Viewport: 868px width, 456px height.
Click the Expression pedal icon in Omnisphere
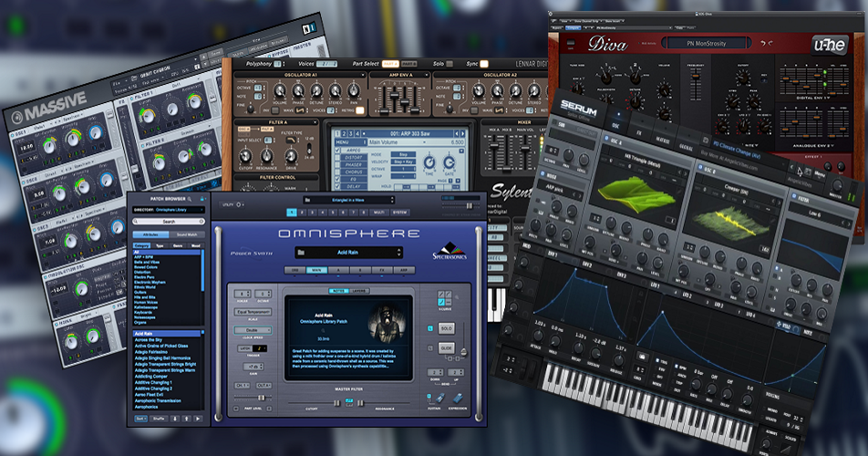458,398
